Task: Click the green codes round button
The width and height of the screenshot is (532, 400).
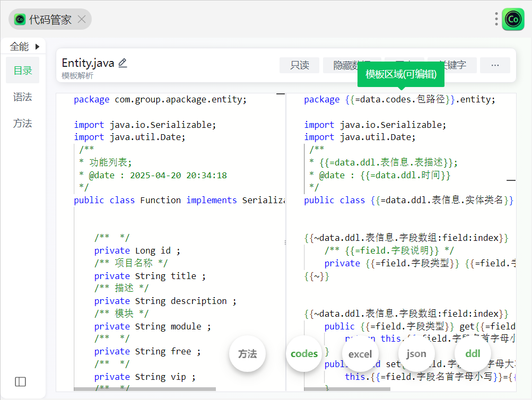Action: 304,354
